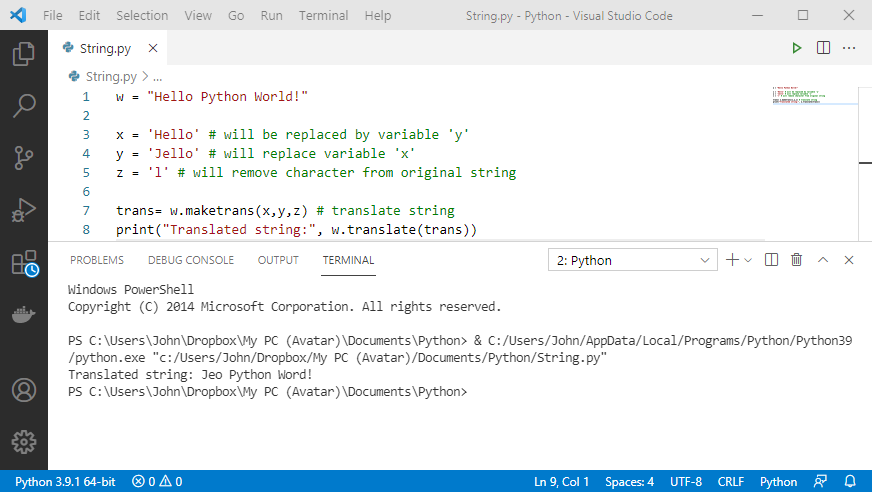Viewport: 872px width, 492px height.
Task: Show errors and warnings count in status bar
Action: tap(157, 481)
